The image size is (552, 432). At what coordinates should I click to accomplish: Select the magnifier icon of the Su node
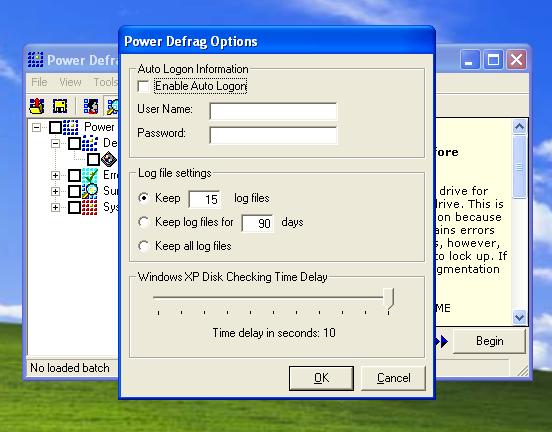click(x=90, y=191)
